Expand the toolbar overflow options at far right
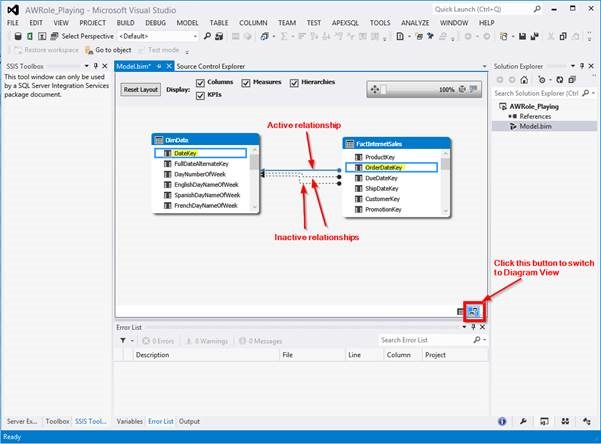Image resolution: width=601 pixels, height=444 pixels. click(589, 38)
